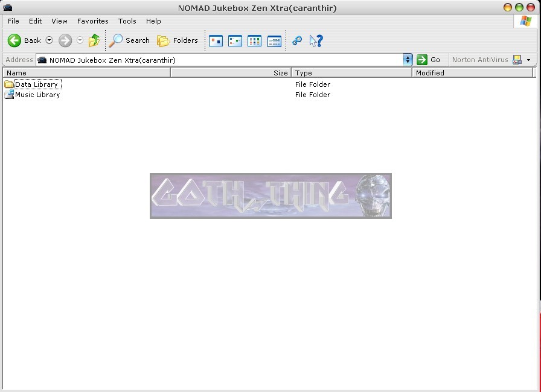Select the Data Library folder name

coord(38,84)
